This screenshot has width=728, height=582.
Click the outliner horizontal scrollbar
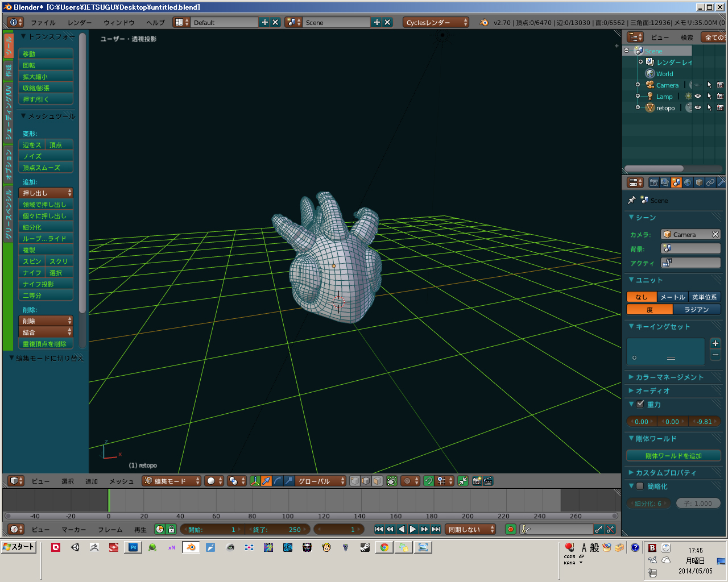coord(654,168)
